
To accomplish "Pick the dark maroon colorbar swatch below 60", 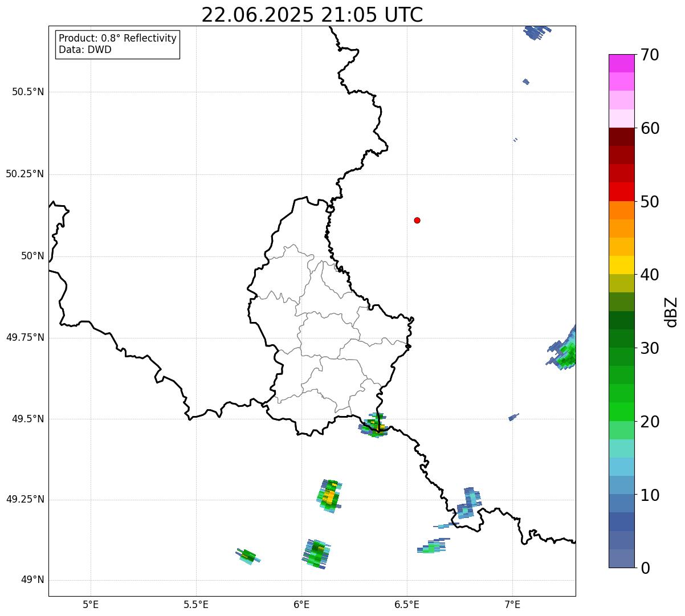I will [x=622, y=137].
